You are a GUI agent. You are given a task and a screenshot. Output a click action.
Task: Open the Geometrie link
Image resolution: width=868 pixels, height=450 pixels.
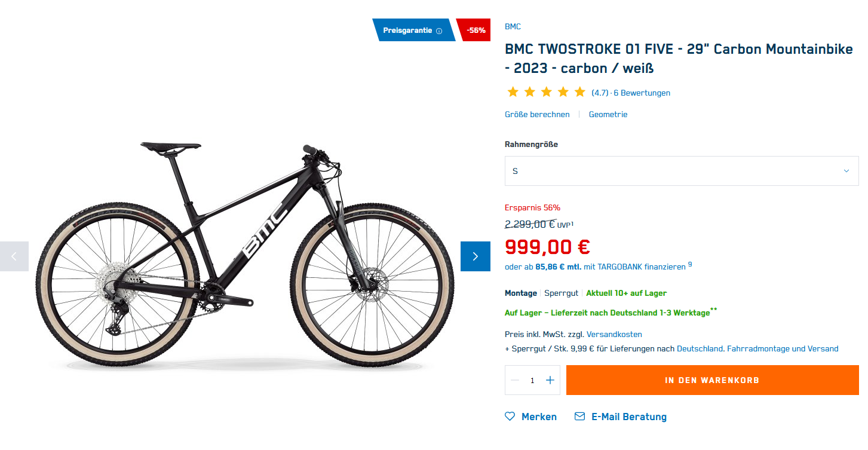608,114
